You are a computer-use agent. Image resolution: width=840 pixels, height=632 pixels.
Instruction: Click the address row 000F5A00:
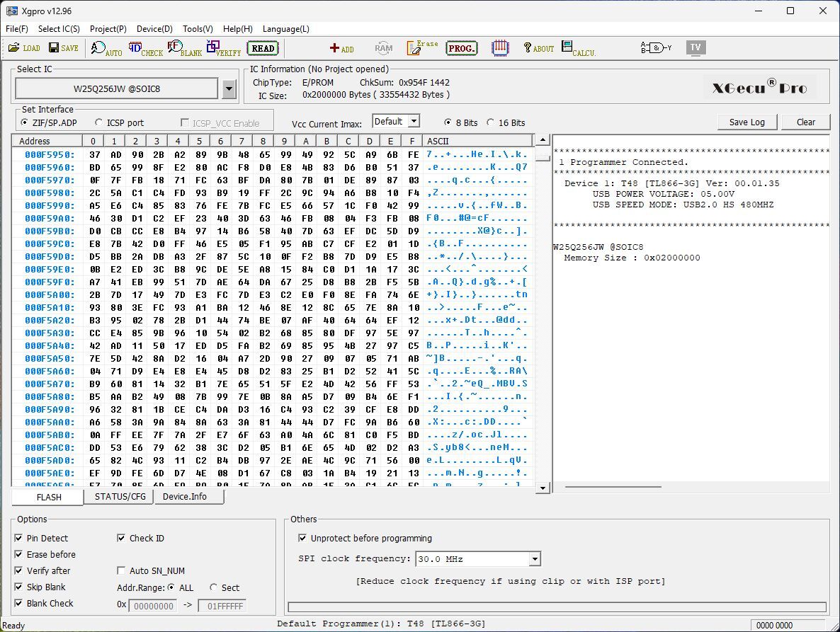(50, 295)
